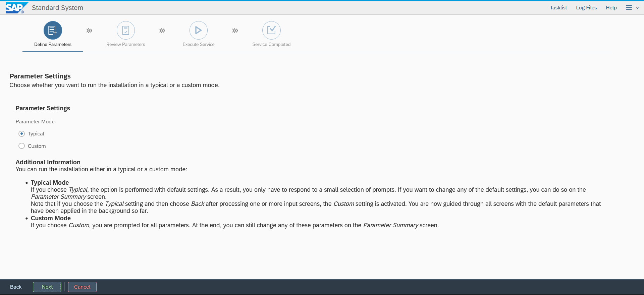Viewport: 644px width, 295px height.
Task: Choose the Custom radio button
Action: tap(22, 146)
